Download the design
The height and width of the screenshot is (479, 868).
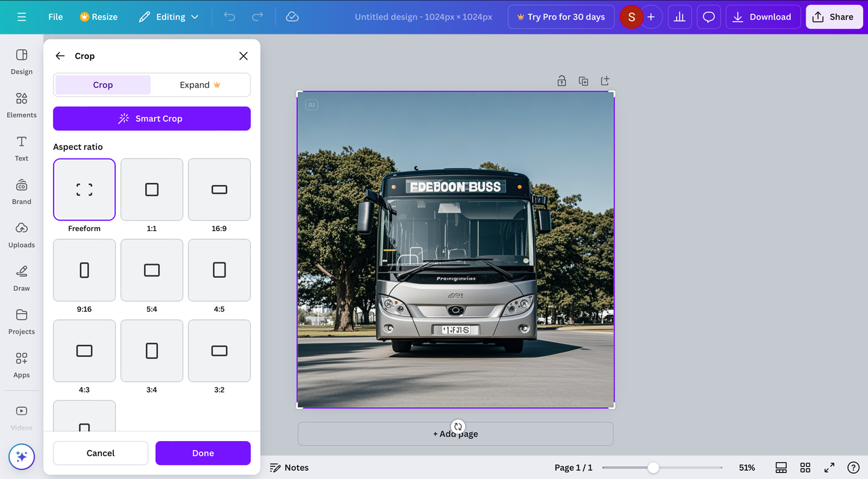763,17
